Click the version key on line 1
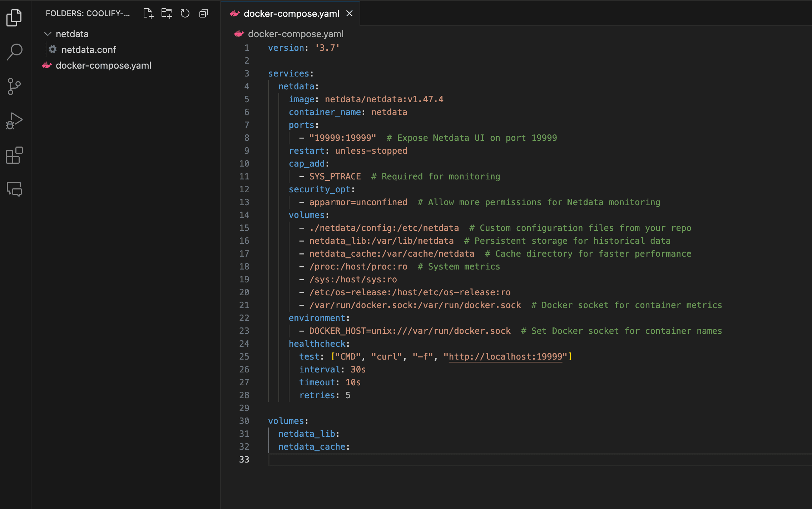Viewport: 812px width, 509px height. [x=286, y=48]
